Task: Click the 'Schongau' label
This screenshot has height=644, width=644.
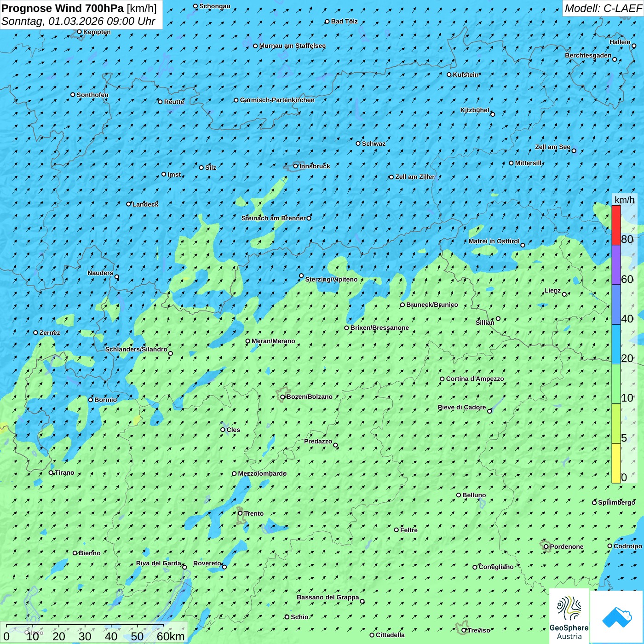Action: point(215,6)
